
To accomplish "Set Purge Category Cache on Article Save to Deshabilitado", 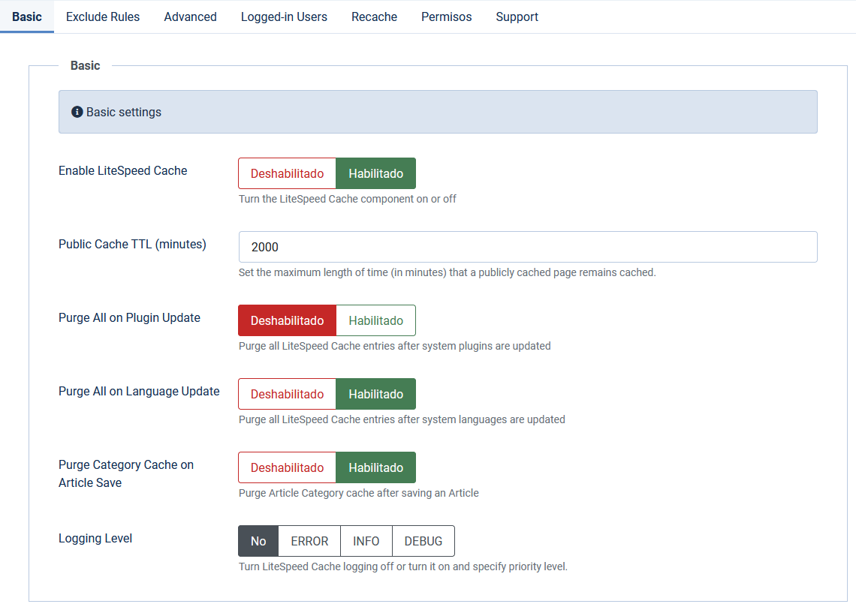I will coord(287,467).
